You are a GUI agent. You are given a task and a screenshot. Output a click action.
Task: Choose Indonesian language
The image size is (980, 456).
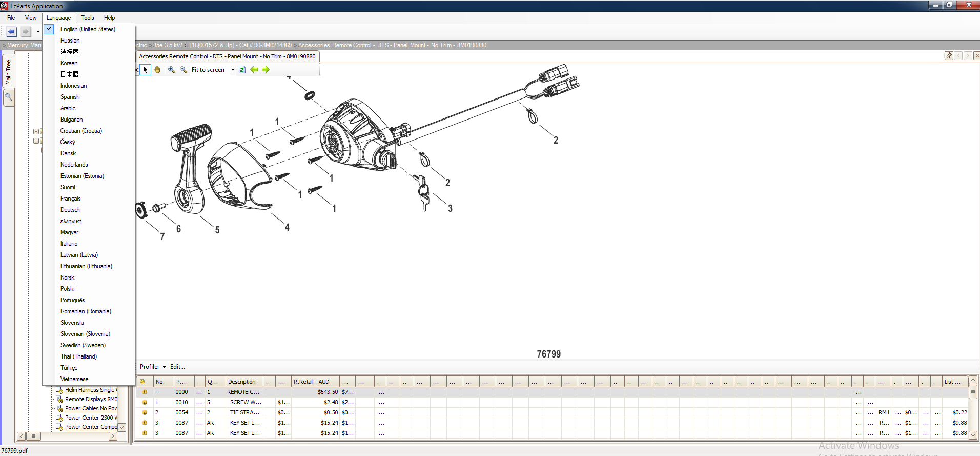[x=73, y=86]
